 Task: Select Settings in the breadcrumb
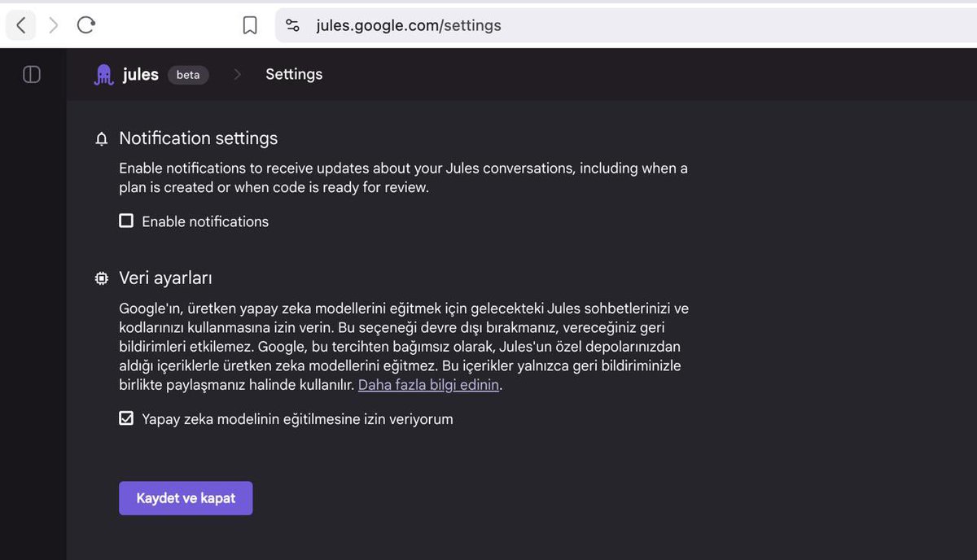(294, 73)
